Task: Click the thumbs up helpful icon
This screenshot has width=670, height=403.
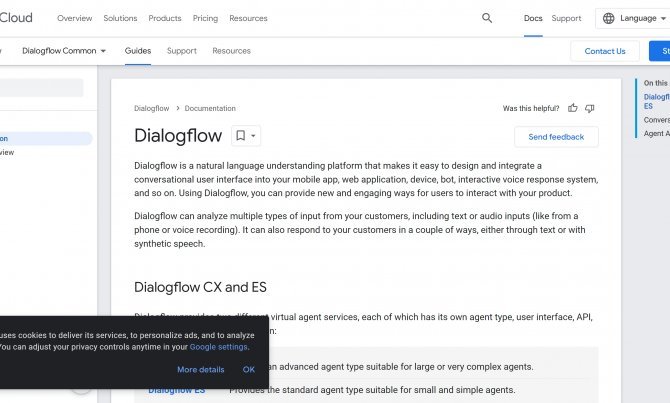Action: (x=573, y=108)
